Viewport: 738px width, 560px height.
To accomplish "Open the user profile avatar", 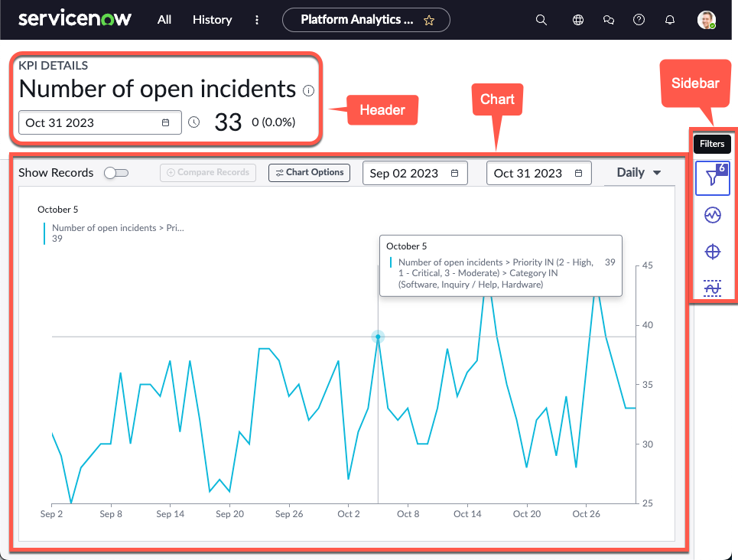I will (x=707, y=20).
